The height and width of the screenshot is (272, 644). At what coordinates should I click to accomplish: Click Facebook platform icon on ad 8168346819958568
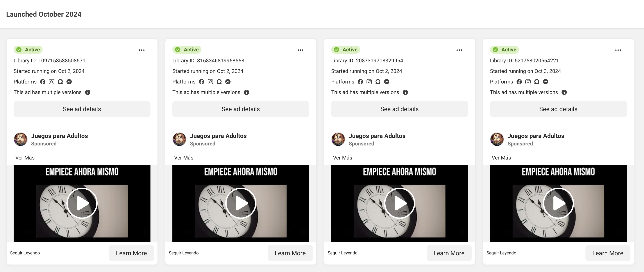click(x=202, y=82)
